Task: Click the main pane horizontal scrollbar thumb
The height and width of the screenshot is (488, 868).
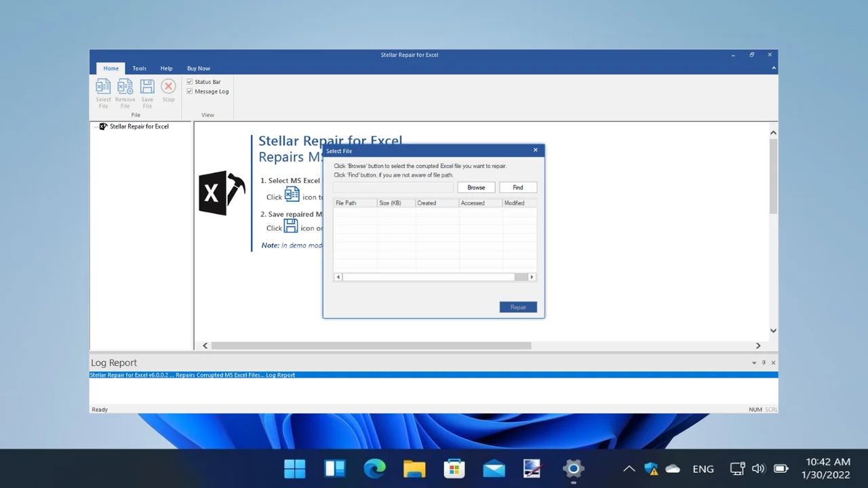Action: point(371,346)
